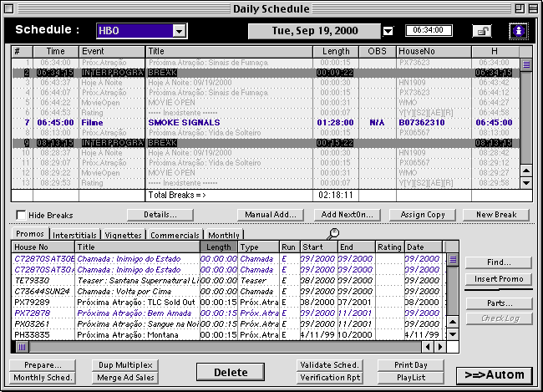The width and height of the screenshot is (543, 392).
Task: Select promo PX03261 Sangue na Noi row
Action: pos(229,324)
